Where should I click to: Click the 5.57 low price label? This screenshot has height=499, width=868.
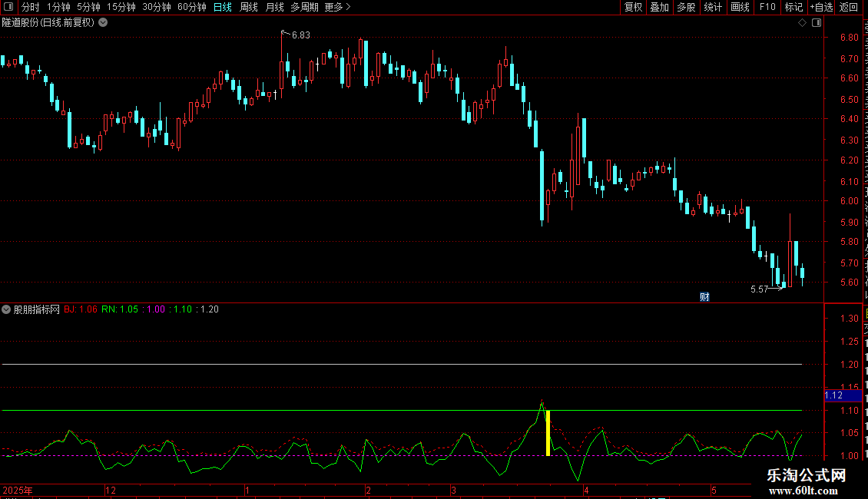pyautogui.click(x=760, y=289)
